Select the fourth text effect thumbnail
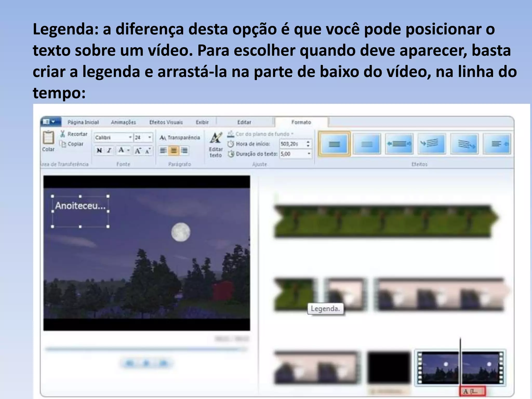 pyautogui.click(x=432, y=144)
